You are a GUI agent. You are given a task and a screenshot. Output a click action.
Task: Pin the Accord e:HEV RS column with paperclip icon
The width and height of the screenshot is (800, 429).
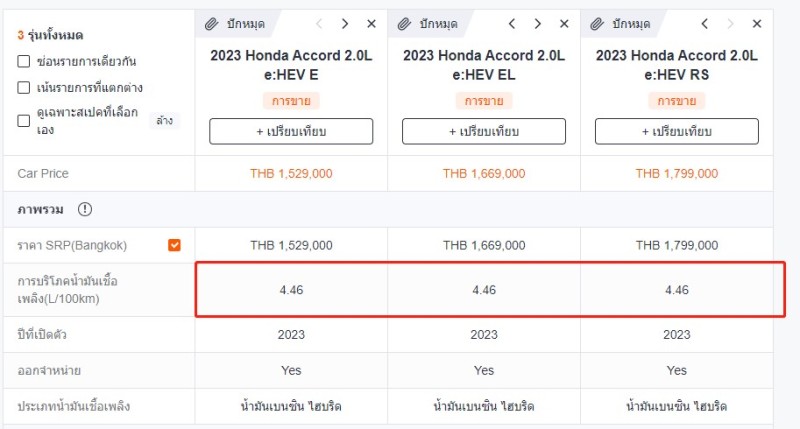click(x=621, y=24)
